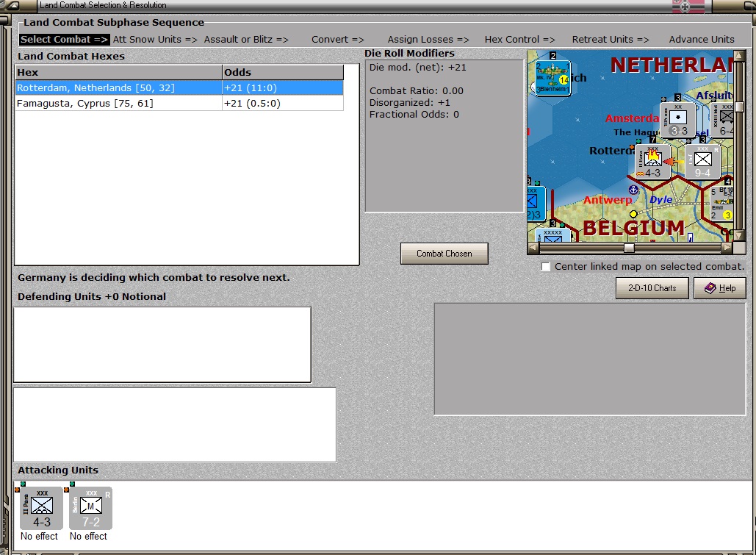This screenshot has width=756, height=555.
Task: Click the Hex column header
Action: (x=118, y=72)
